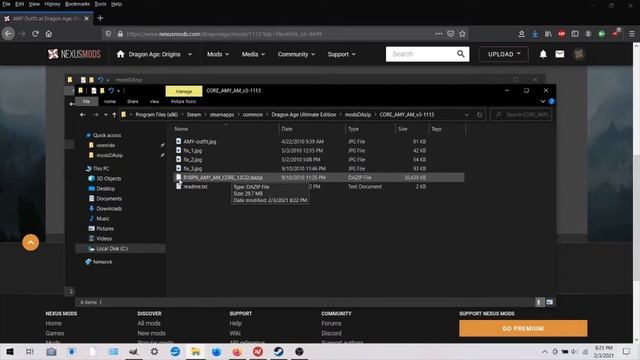Image resolution: width=640 pixels, height=360 pixels.
Task: Open the footer Help link
Action: click(x=236, y=323)
